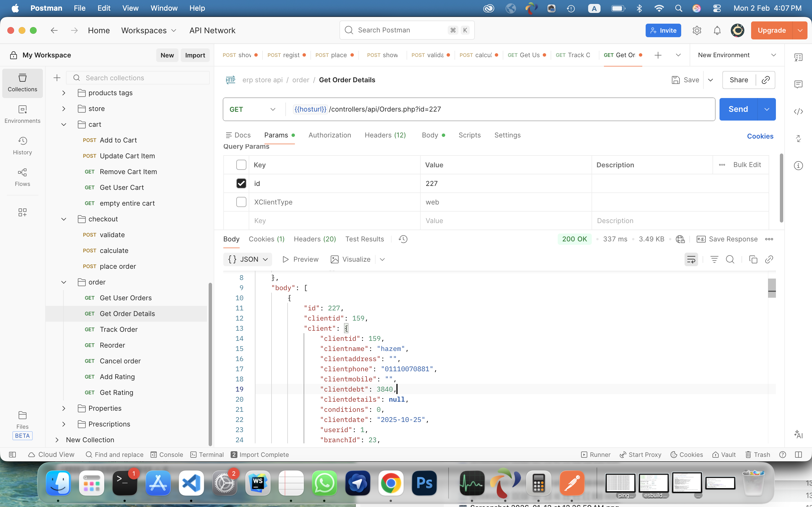Toggle the select-all params header checkbox
Viewport: 812px width, 507px height.
point(241,165)
